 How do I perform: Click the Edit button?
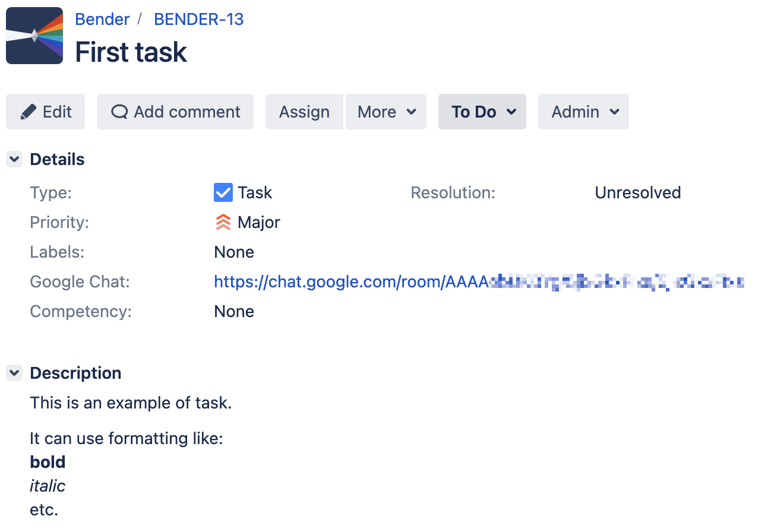click(x=45, y=111)
